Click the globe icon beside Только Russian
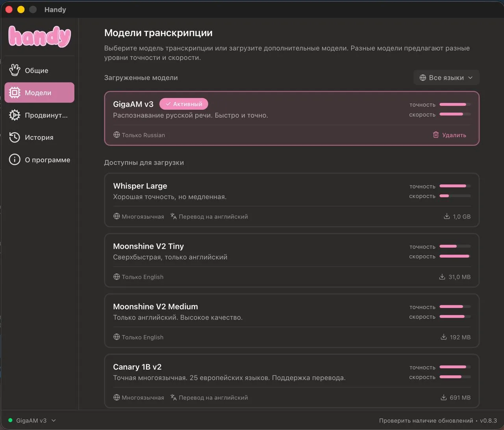This screenshot has width=504, height=430. 117,135
